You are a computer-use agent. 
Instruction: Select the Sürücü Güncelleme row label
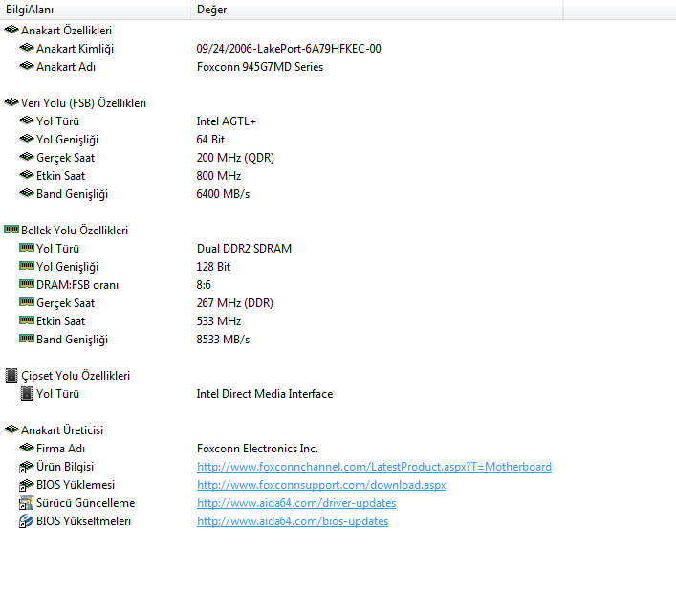[x=86, y=503]
